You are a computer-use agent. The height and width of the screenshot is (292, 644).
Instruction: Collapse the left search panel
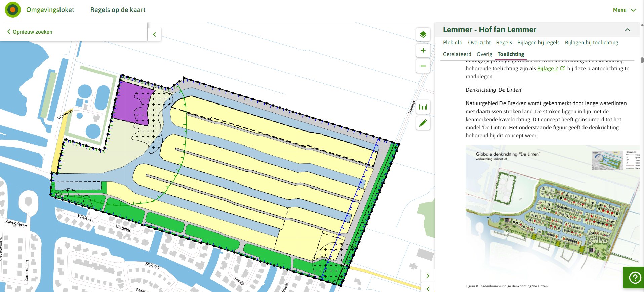154,34
